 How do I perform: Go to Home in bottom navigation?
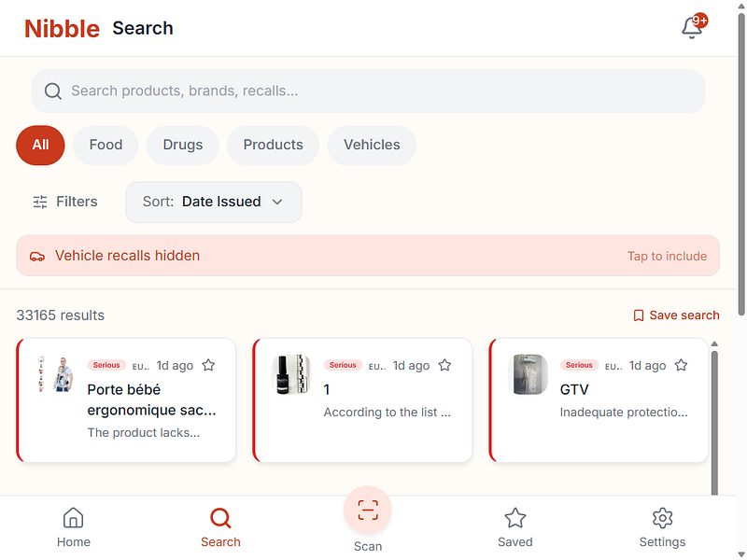pos(74,527)
